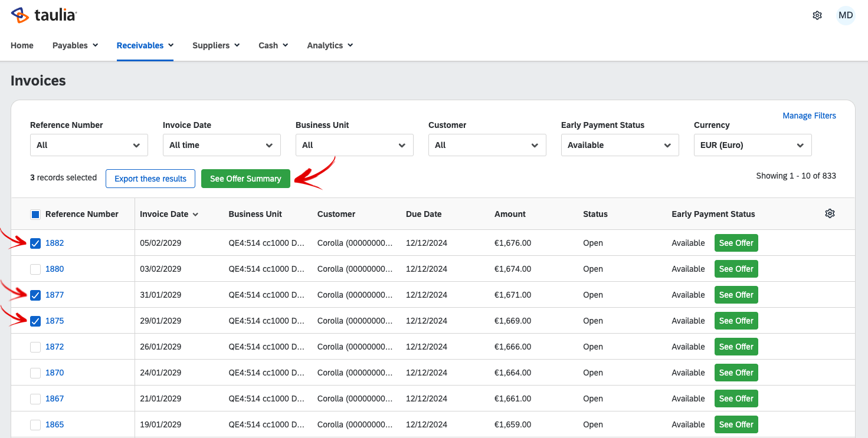The width and height of the screenshot is (868, 438).
Task: Expand the Cash menu
Action: coord(273,45)
